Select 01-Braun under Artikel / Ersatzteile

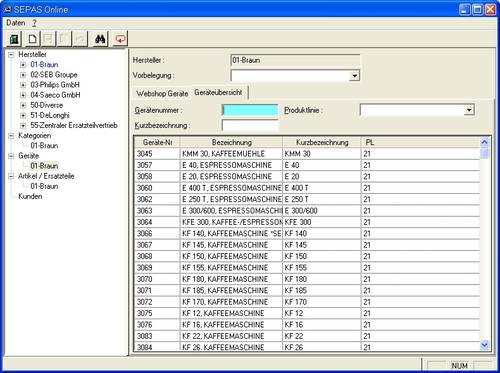click(x=44, y=186)
